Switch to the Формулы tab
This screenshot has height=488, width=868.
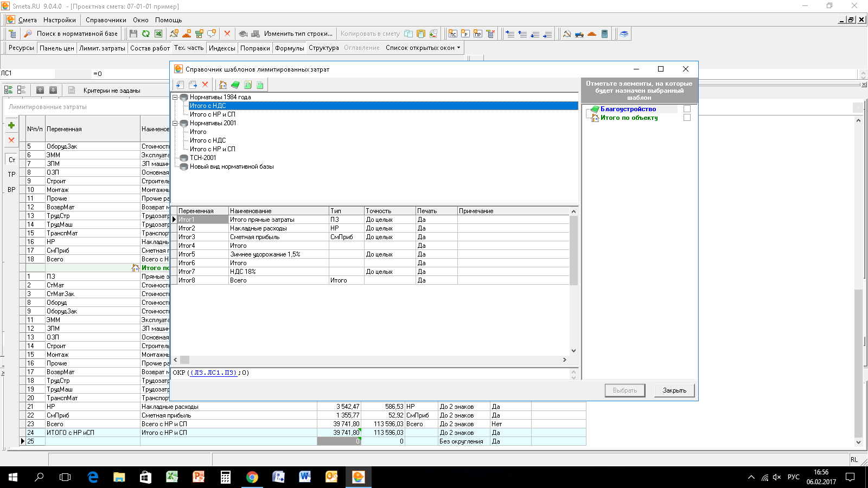tap(290, 48)
